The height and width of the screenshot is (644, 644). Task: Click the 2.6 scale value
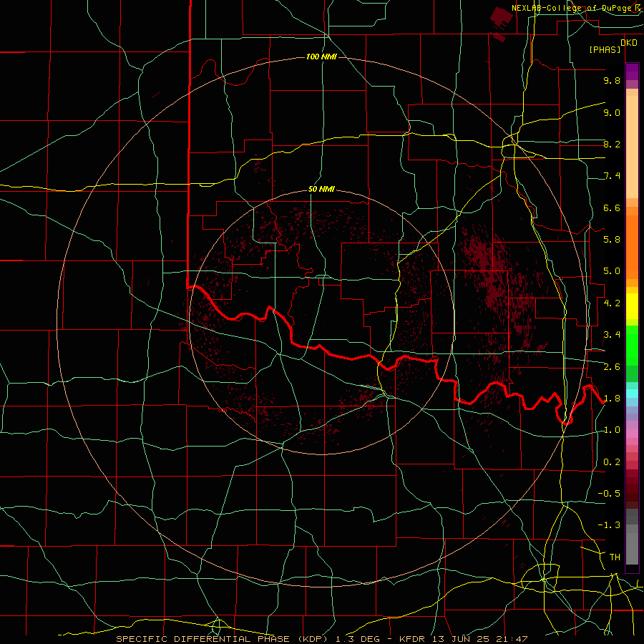(x=612, y=367)
